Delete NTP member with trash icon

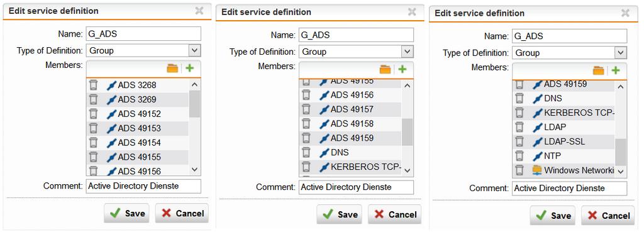pos(519,156)
